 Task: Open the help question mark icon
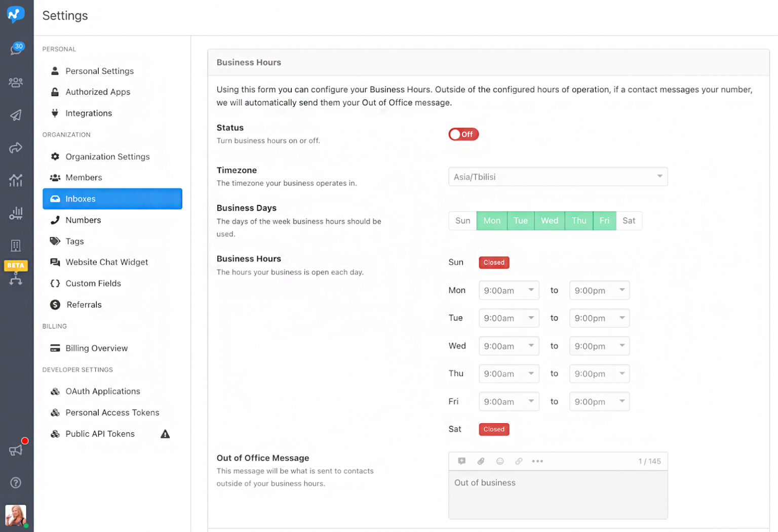[x=16, y=482]
